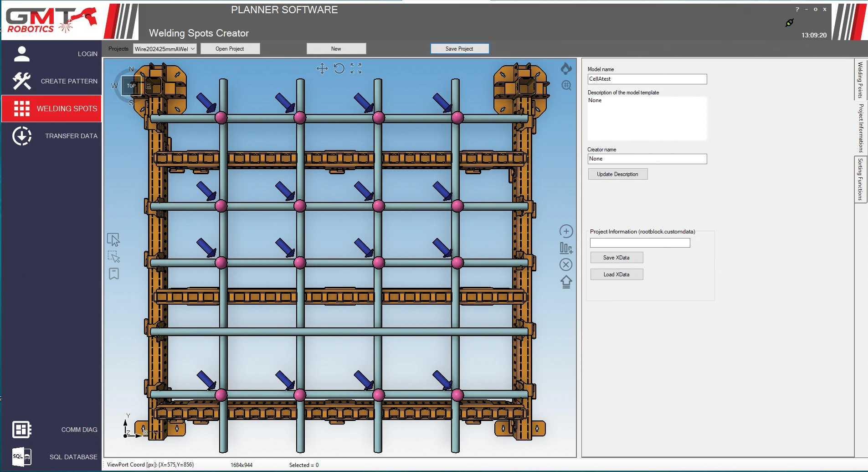Select the pan view tool above the model

click(323, 68)
